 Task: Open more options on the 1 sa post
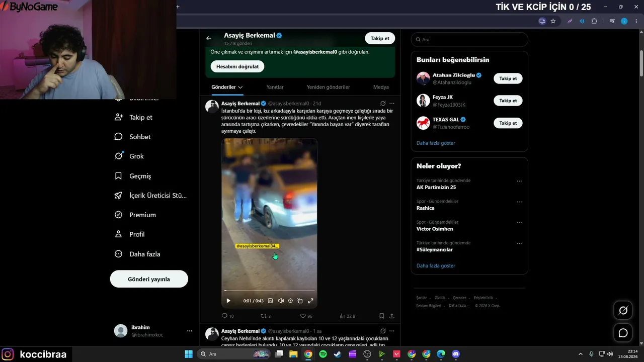[392, 331]
